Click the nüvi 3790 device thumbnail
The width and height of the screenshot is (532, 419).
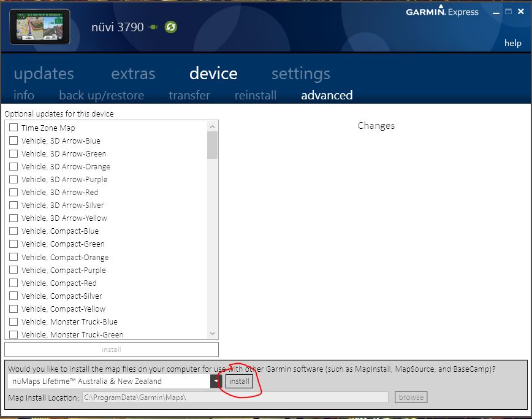click(40, 27)
